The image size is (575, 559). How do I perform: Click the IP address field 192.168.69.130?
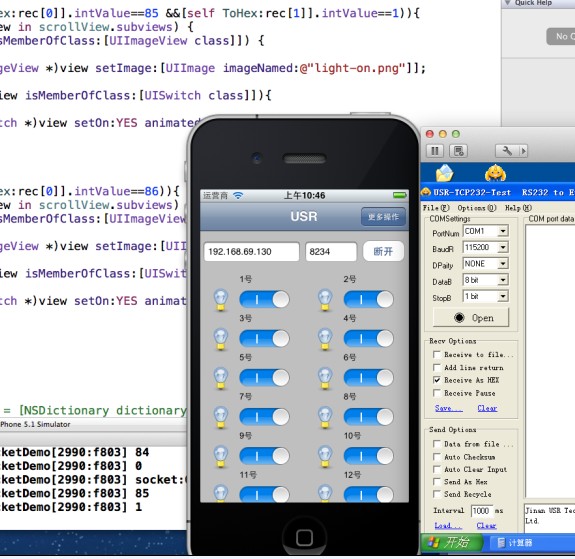(252, 252)
